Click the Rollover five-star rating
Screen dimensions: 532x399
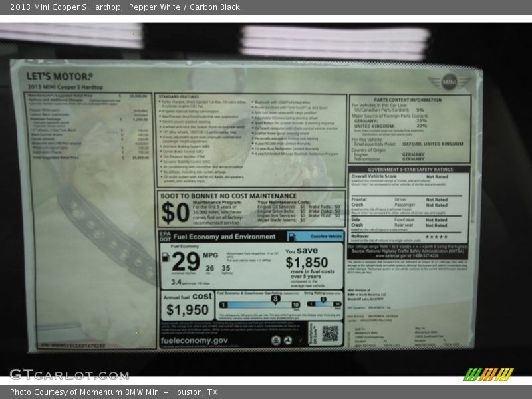tap(436, 237)
